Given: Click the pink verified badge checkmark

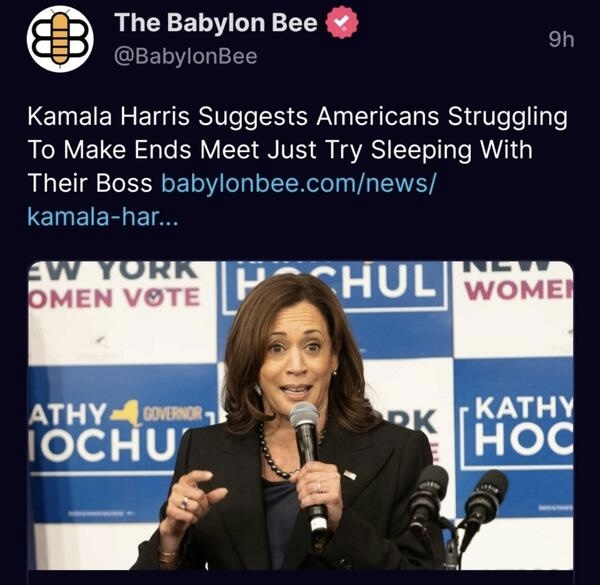Looking at the screenshot, I should click(x=342, y=23).
